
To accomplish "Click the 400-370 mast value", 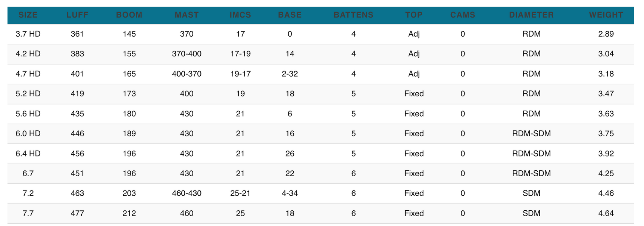I will click(x=187, y=74).
